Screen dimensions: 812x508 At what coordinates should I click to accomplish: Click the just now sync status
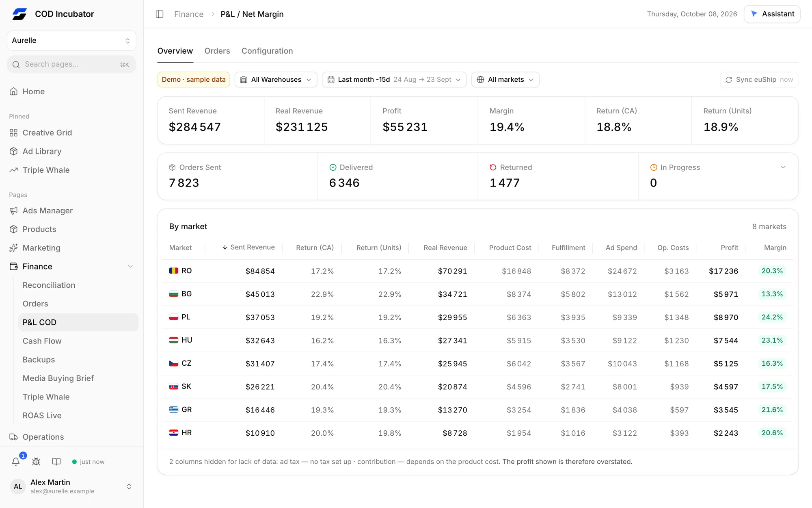88,462
